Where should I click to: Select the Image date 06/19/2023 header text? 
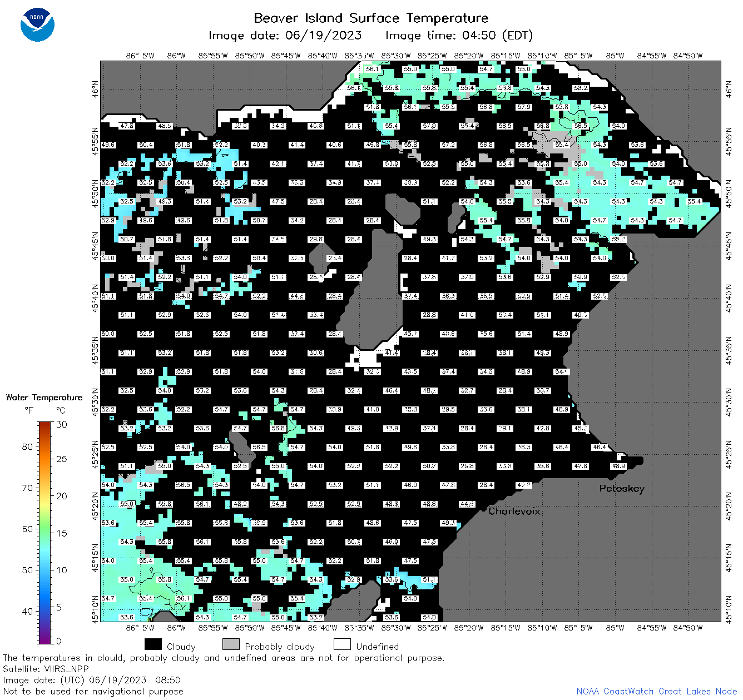pyautogui.click(x=285, y=36)
